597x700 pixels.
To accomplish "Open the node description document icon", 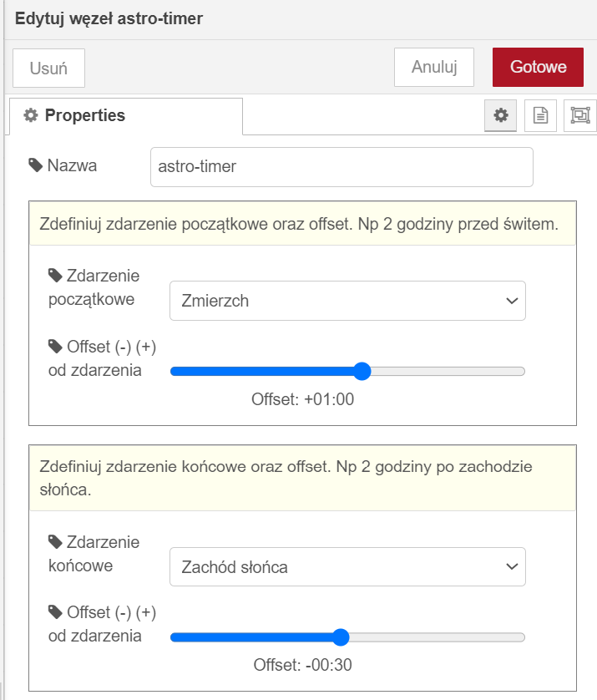I will pos(540,115).
